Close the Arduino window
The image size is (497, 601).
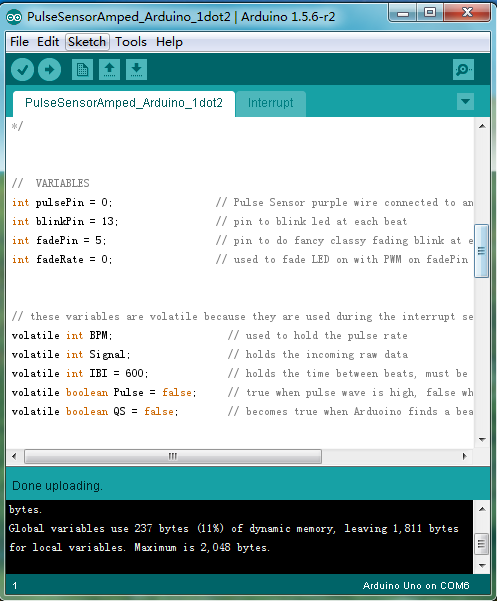pyautogui.click(x=467, y=13)
